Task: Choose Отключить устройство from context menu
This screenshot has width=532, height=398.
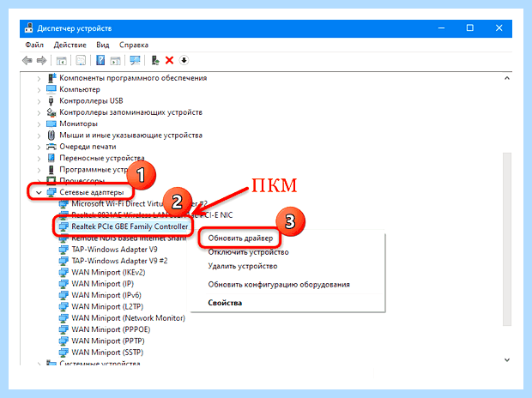Action: [x=248, y=252]
